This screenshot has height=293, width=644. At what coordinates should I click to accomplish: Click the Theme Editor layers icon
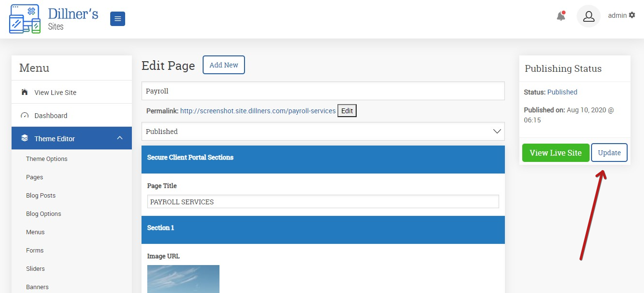(x=25, y=138)
